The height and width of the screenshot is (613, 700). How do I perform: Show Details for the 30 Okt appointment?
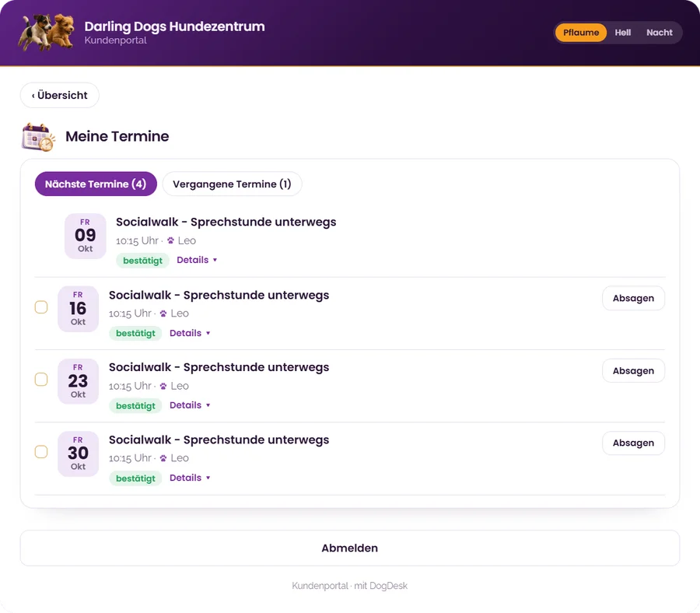[x=190, y=478]
